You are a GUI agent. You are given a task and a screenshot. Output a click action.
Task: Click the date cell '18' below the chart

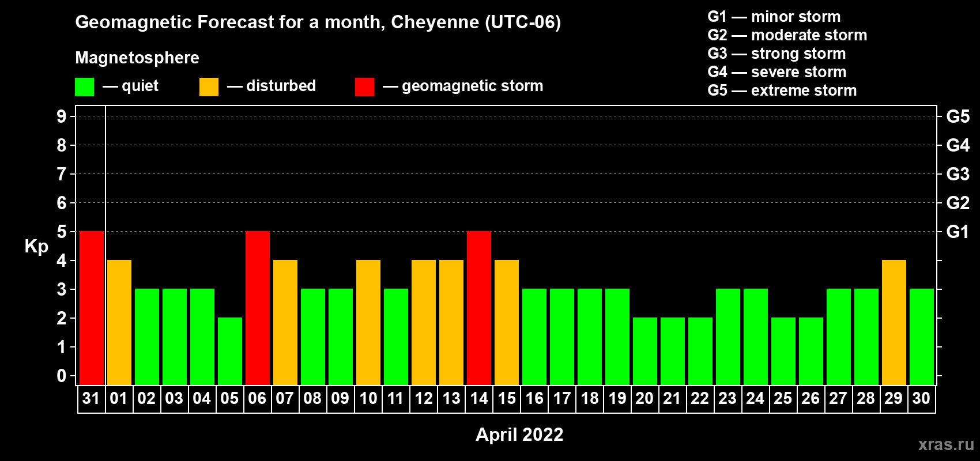(589, 399)
